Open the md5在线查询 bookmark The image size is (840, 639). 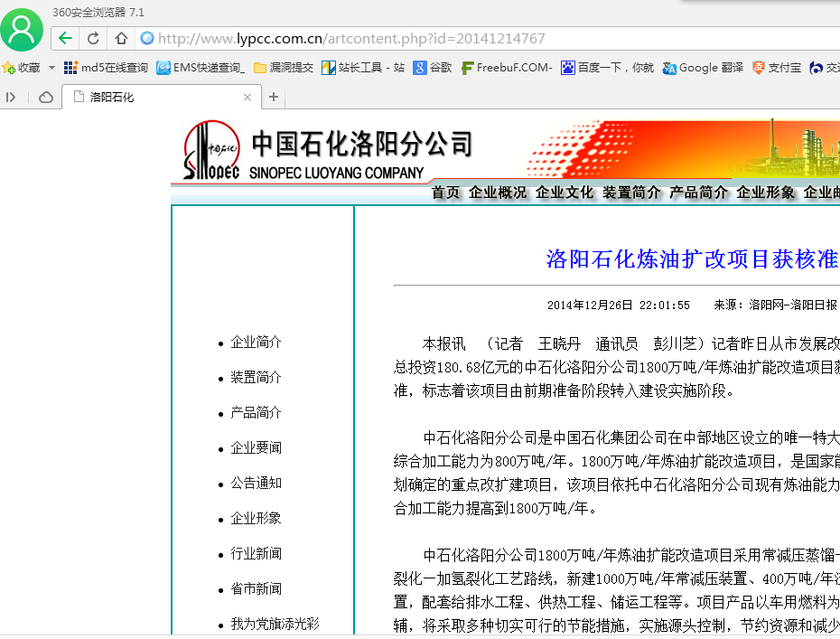(x=106, y=68)
